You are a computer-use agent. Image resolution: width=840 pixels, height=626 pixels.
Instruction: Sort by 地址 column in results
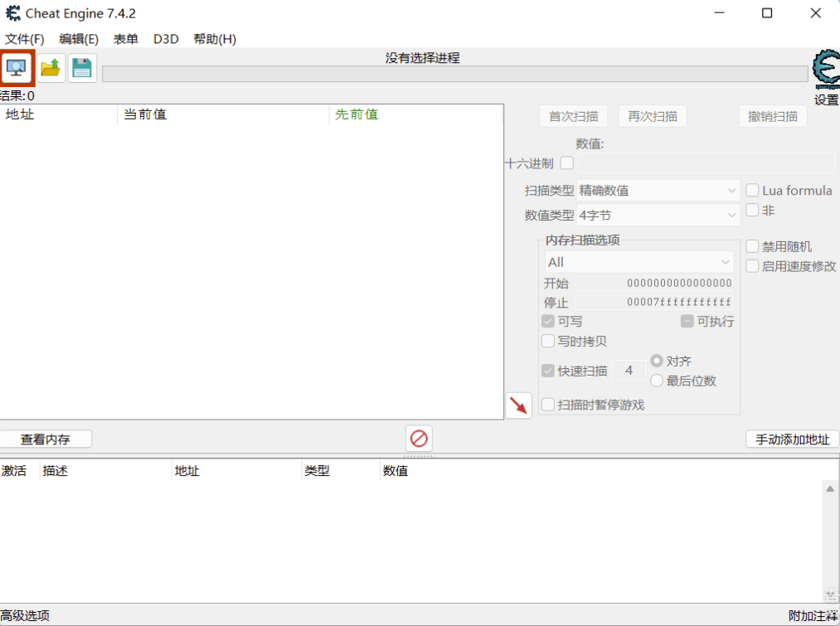[x=59, y=114]
